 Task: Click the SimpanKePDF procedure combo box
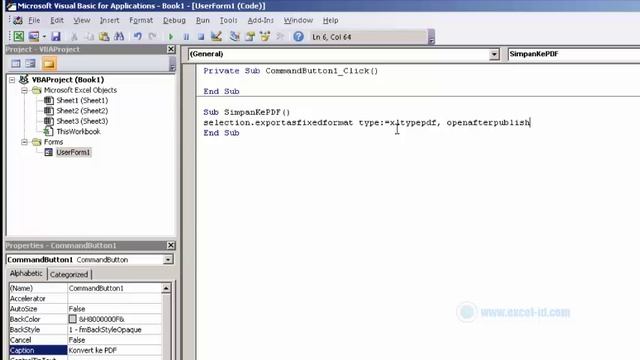(x=573, y=54)
